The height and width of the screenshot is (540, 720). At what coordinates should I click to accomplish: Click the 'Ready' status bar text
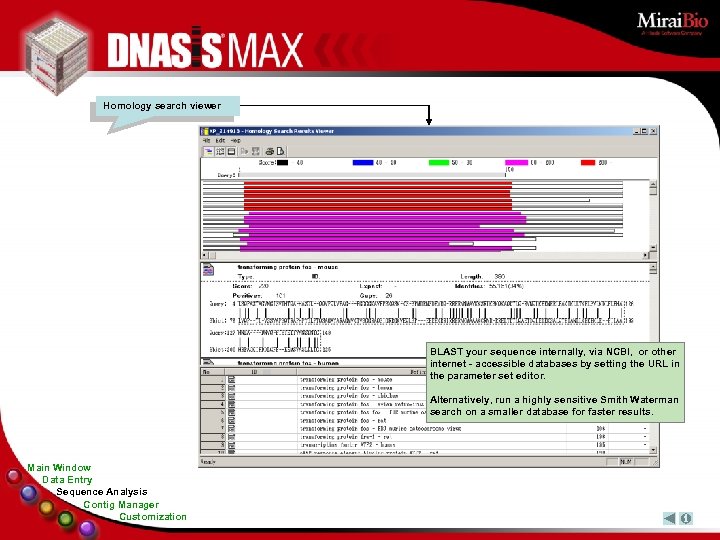tap(208, 462)
